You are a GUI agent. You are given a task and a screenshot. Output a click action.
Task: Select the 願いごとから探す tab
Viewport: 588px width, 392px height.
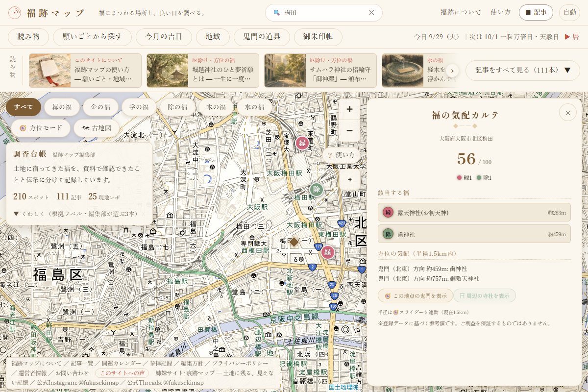[x=92, y=37]
